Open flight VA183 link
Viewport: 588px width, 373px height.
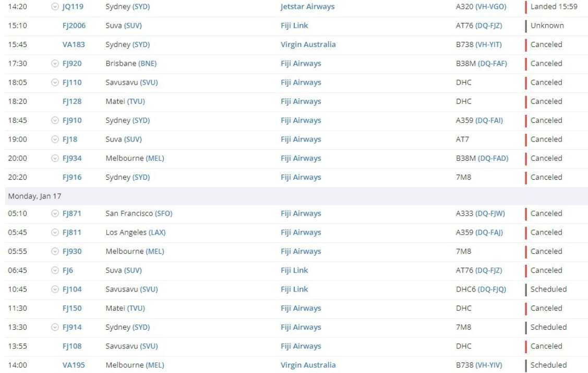pos(74,44)
